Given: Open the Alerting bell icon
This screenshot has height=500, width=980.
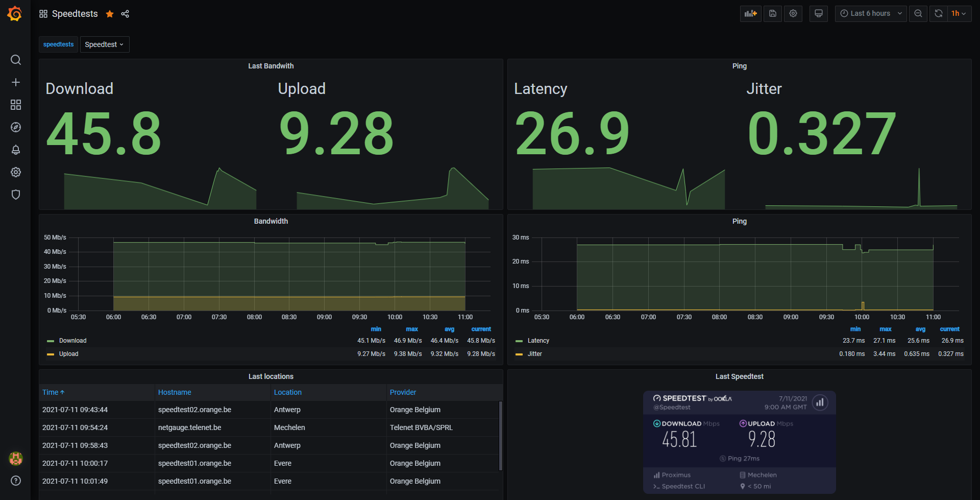Looking at the screenshot, I should tap(16, 150).
